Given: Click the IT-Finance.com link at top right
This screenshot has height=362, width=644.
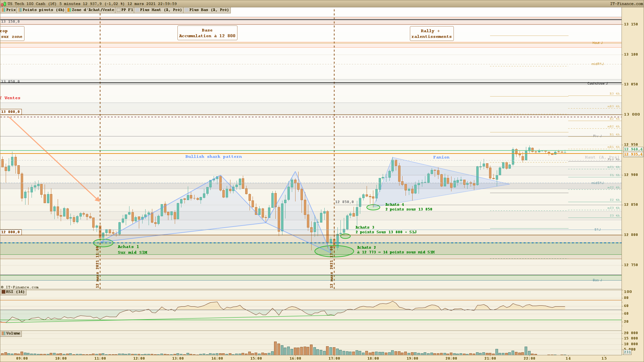Looking at the screenshot, I should (x=626, y=4).
